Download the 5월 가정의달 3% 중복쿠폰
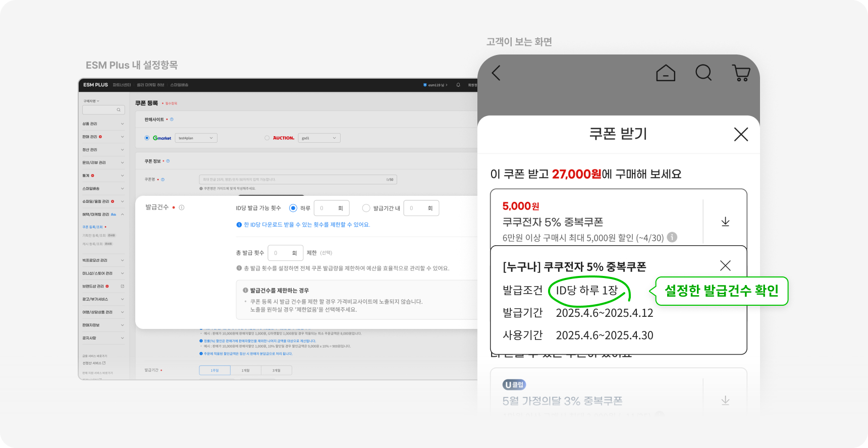The height and width of the screenshot is (448, 868). (725, 401)
